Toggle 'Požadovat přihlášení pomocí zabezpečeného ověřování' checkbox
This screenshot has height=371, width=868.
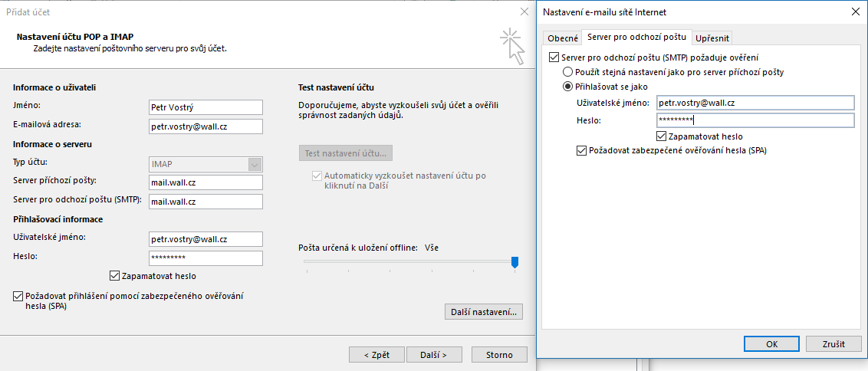[x=17, y=297]
